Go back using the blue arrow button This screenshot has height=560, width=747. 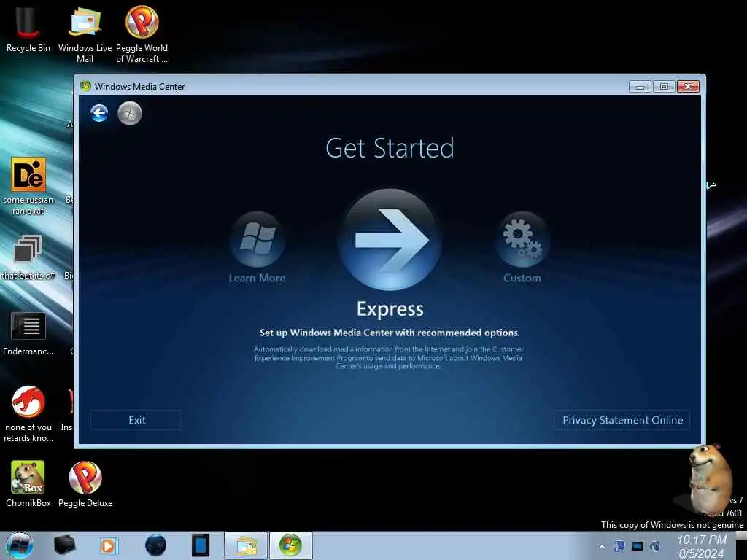pyautogui.click(x=99, y=113)
